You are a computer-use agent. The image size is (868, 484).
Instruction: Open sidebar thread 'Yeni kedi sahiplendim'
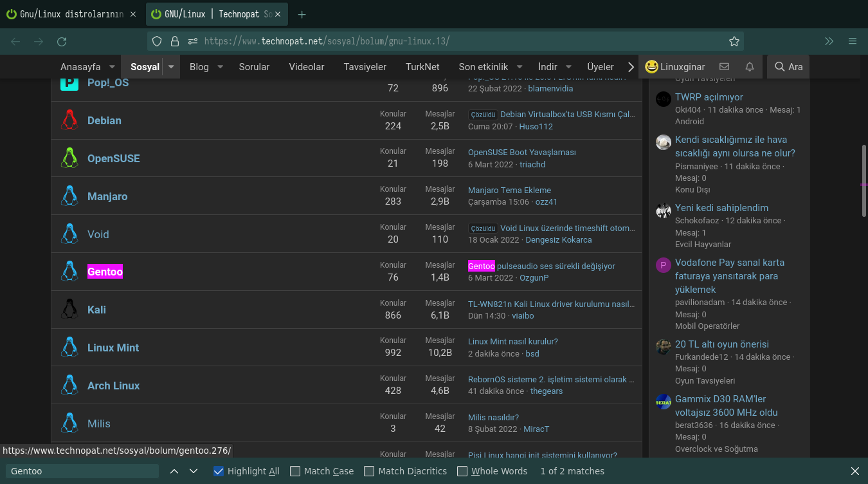click(721, 207)
